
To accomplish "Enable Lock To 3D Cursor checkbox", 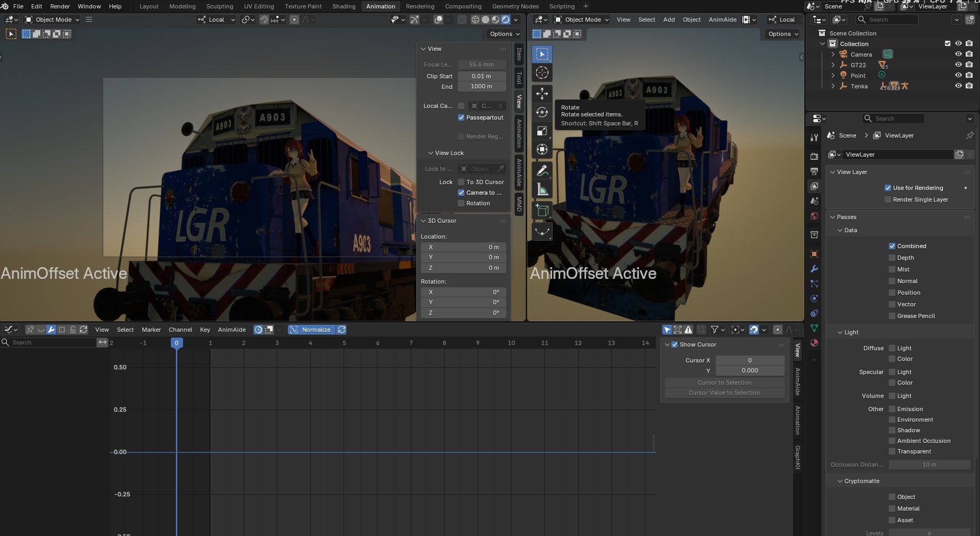I will 461,182.
